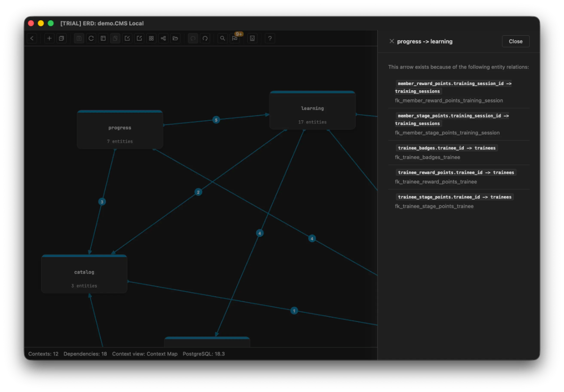Select the catalog context node
Screen dimensions: 564x392
(x=84, y=274)
